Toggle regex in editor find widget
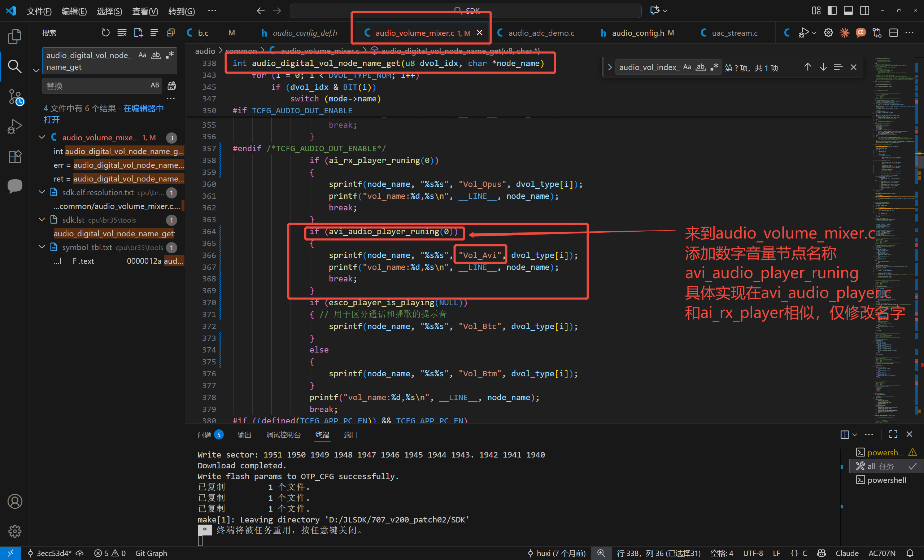924x560 pixels. [x=714, y=67]
